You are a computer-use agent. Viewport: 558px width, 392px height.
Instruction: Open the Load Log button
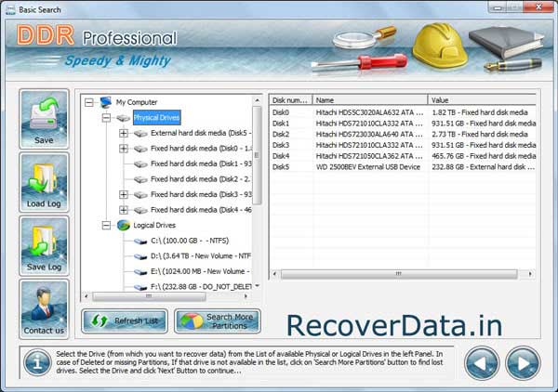(x=44, y=182)
